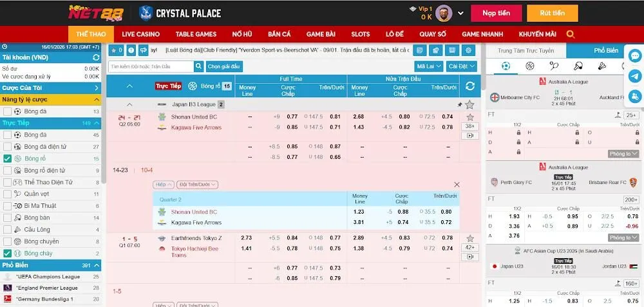Open the Mã Lai odds format dropdown
This screenshot has height=307, width=644.
429,66
